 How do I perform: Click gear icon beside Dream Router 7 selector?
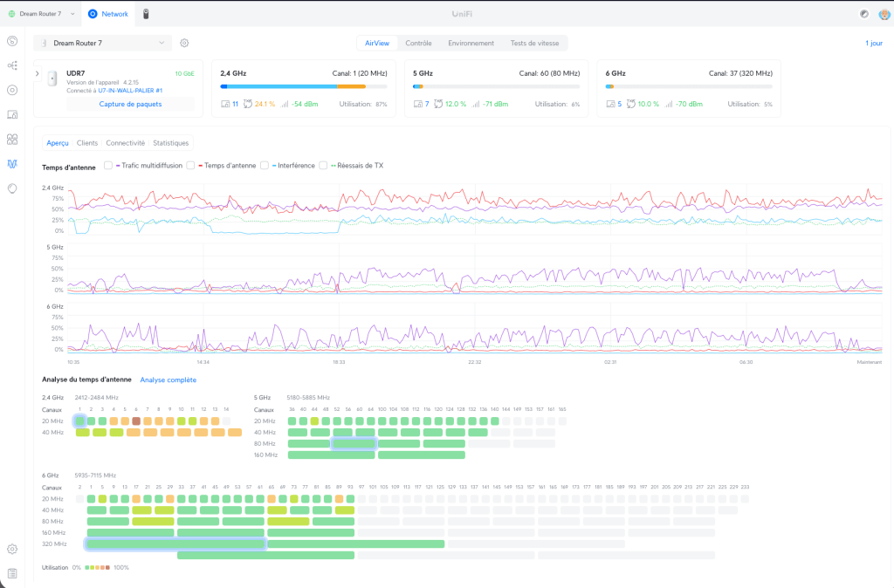(x=184, y=43)
